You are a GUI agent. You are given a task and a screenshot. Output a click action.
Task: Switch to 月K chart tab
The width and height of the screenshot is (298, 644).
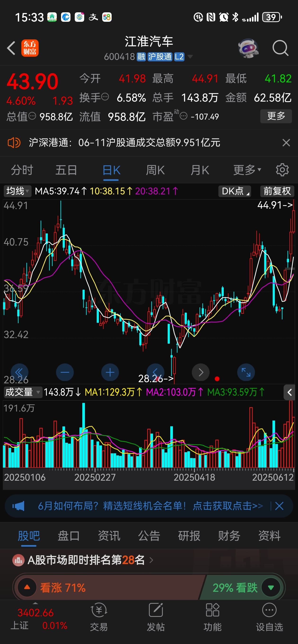200,170
